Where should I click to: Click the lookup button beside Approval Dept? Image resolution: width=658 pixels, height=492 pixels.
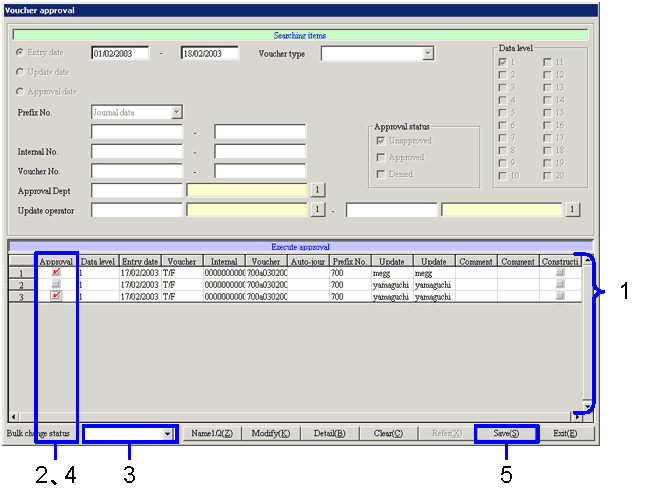coord(317,190)
